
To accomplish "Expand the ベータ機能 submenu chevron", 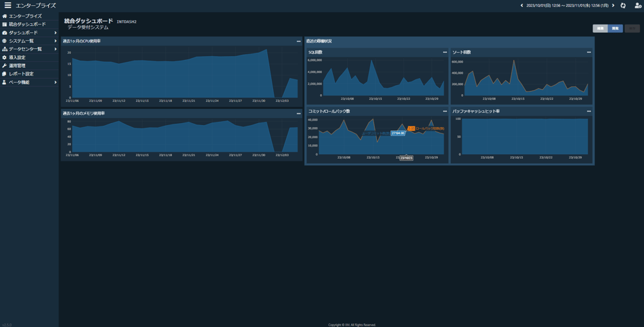I will coord(55,83).
